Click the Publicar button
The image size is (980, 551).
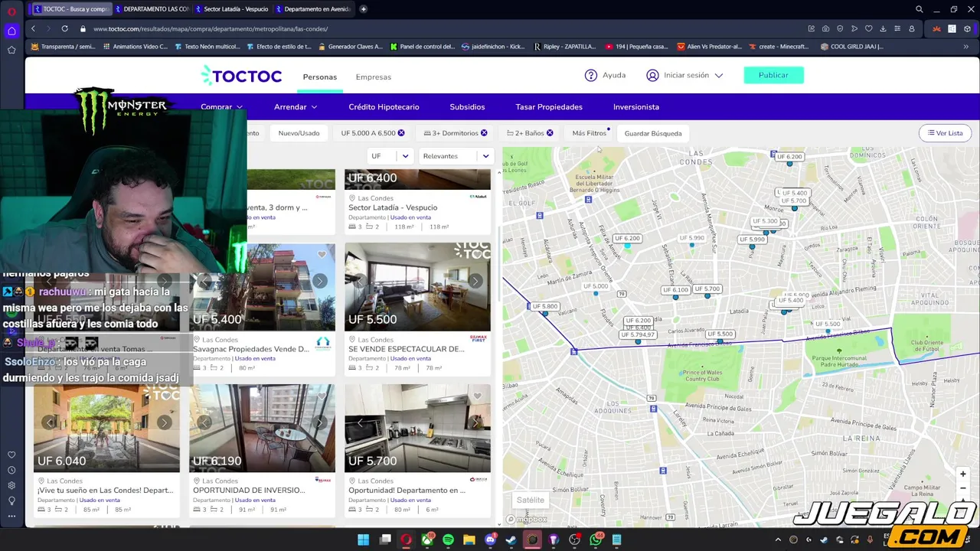(773, 75)
